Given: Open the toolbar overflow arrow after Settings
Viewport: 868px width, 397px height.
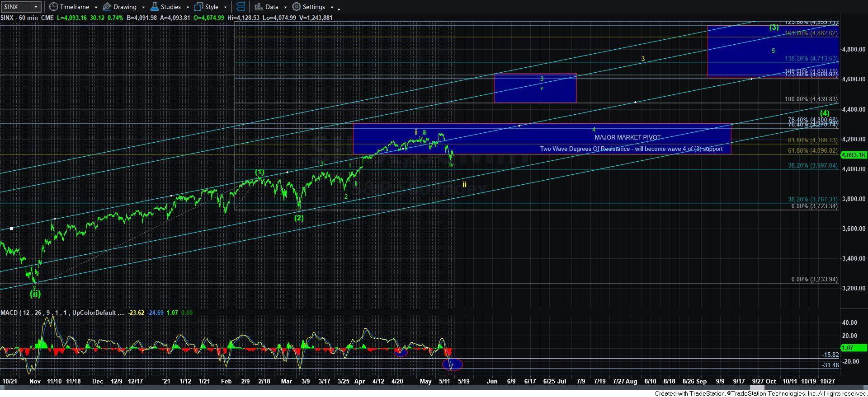Looking at the screenshot, I should [x=339, y=8].
